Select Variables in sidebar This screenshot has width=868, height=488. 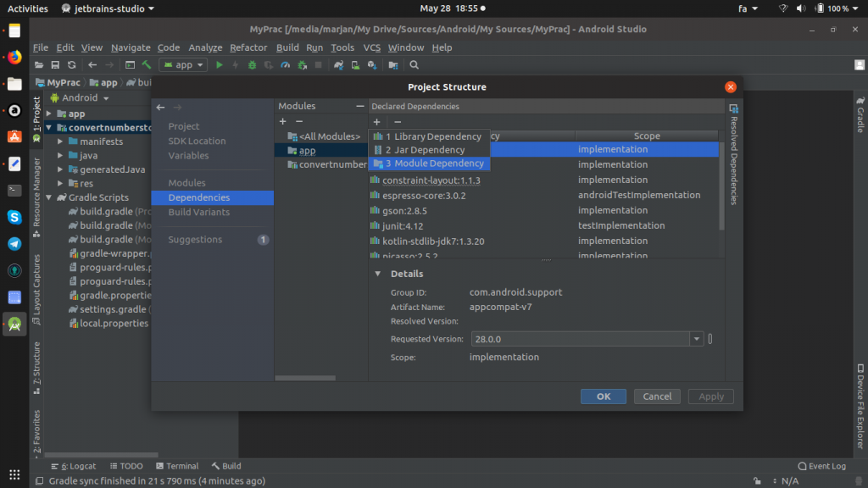[213, 156]
